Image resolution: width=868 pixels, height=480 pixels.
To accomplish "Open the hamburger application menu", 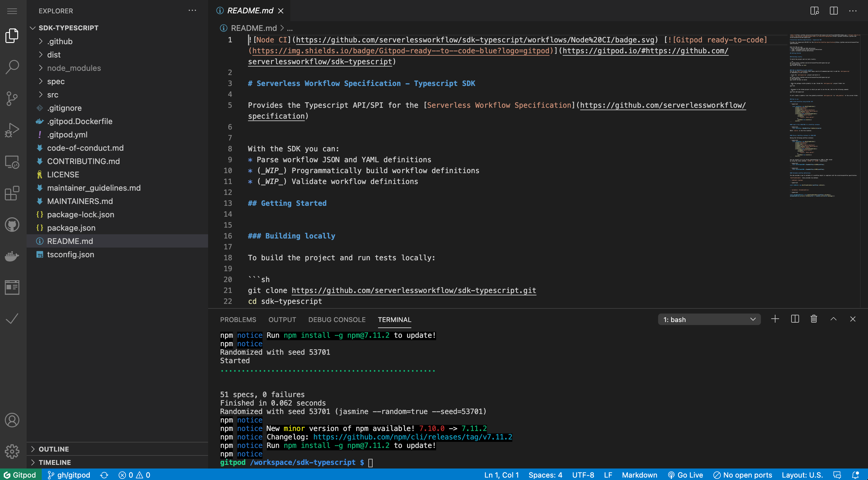I will tap(12, 11).
